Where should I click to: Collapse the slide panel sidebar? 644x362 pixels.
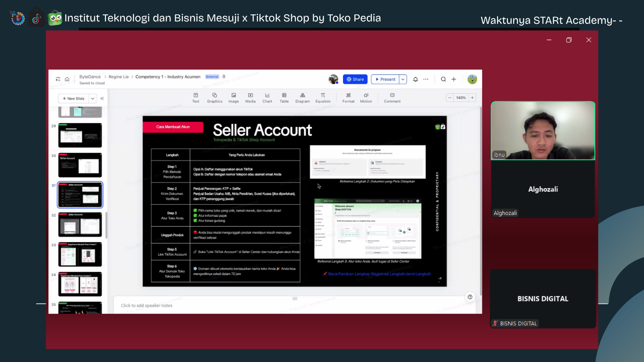102,99
